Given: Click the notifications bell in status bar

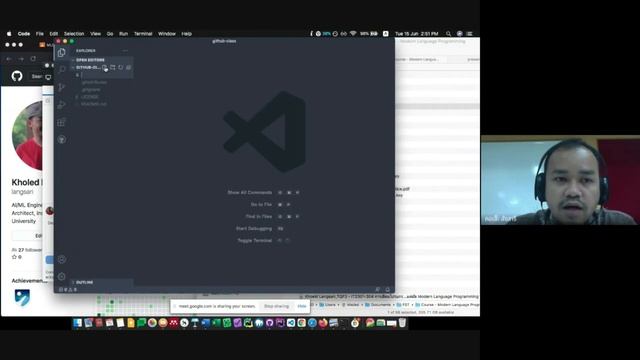Looking at the screenshot, I should 387,289.
